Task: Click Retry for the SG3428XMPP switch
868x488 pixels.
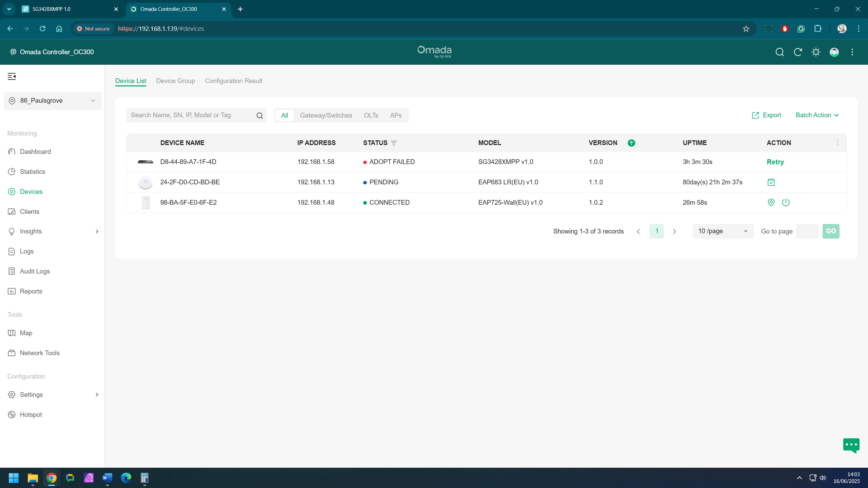Action: point(775,162)
